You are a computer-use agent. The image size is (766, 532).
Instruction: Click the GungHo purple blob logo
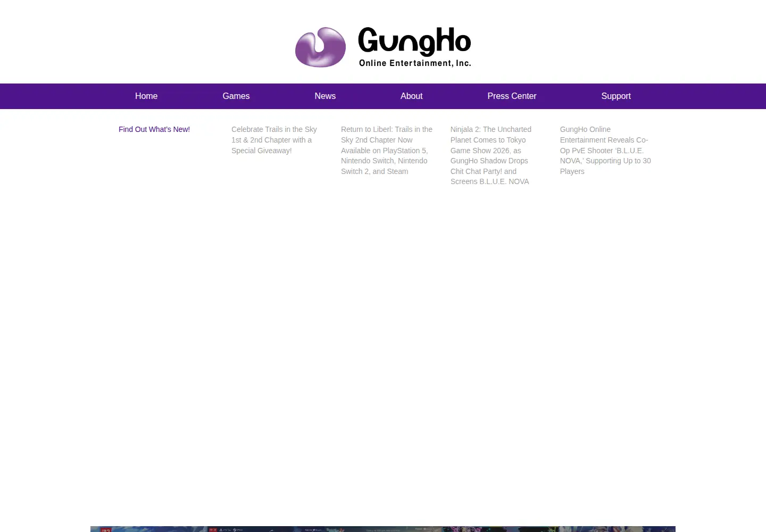tap(320, 47)
